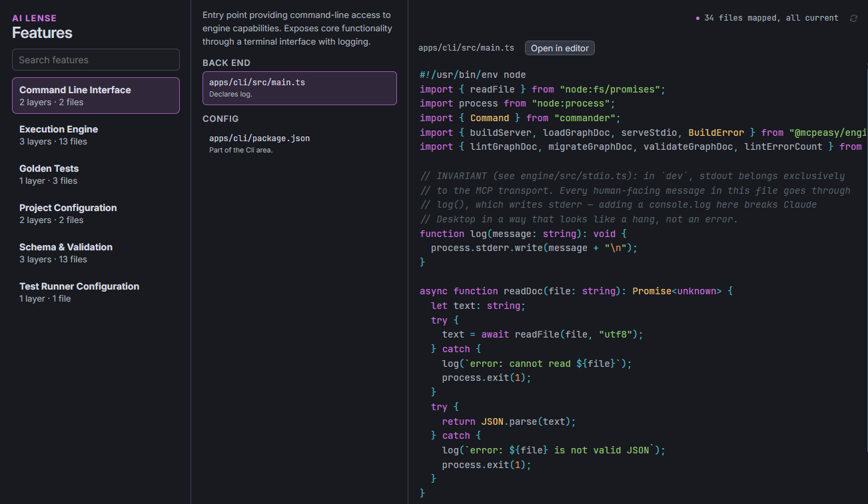Click the BACK END section label
Screen dimensions: 868x504
click(226, 63)
